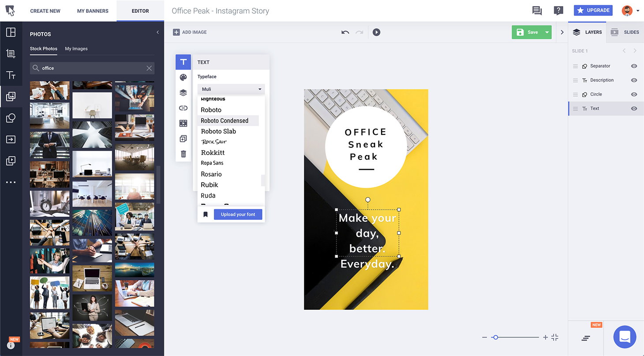Click the fit-to-screen zoom icon
The height and width of the screenshot is (356, 644).
pos(555,337)
